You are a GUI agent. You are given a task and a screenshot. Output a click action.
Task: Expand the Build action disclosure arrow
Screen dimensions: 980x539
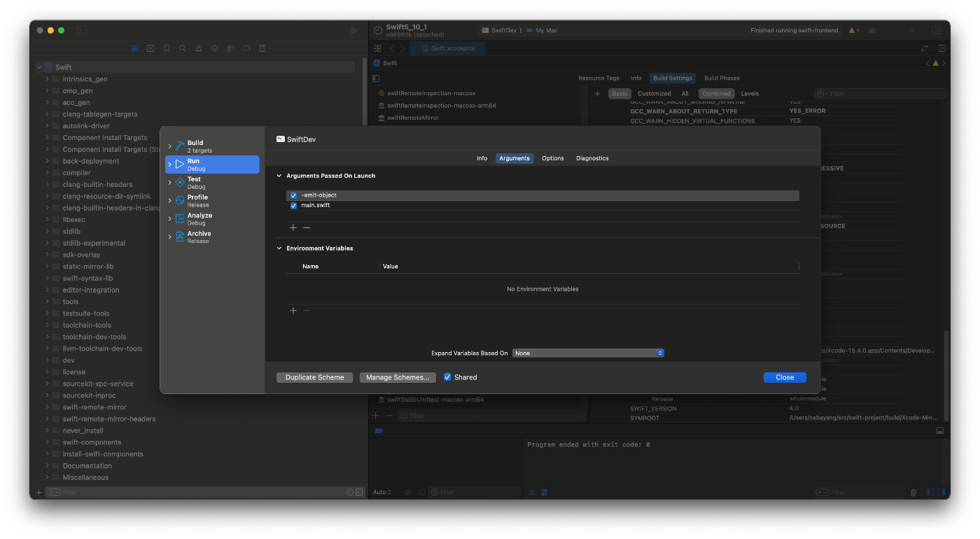click(x=169, y=146)
